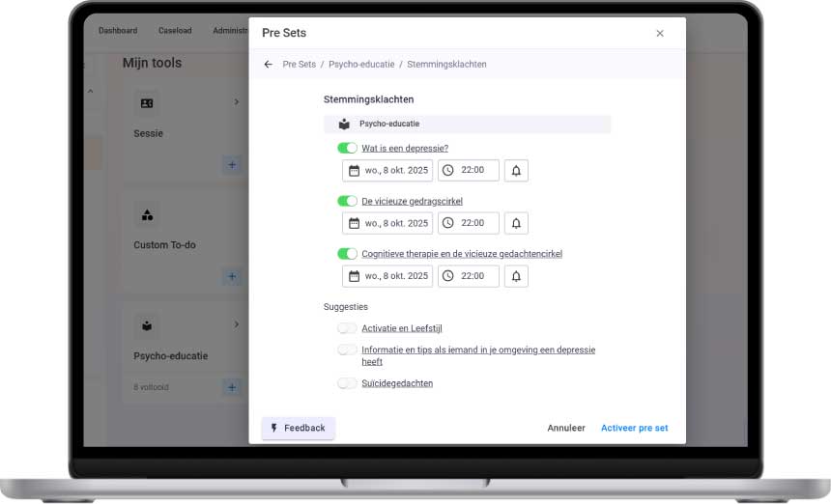Click the Annuleer button
Viewport: 831px width, 504px height.
tap(566, 428)
